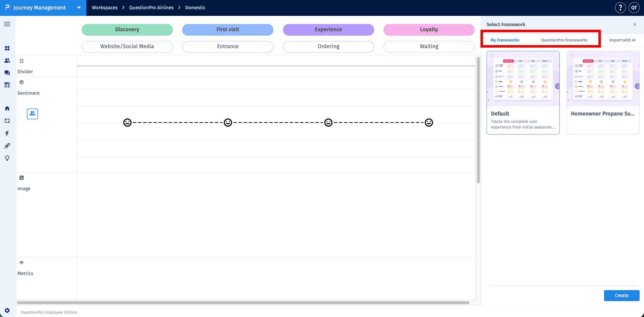Screen dimensions: 644x317
Task: Click the horizontal scrollbar below canvas
Action: pos(243,303)
